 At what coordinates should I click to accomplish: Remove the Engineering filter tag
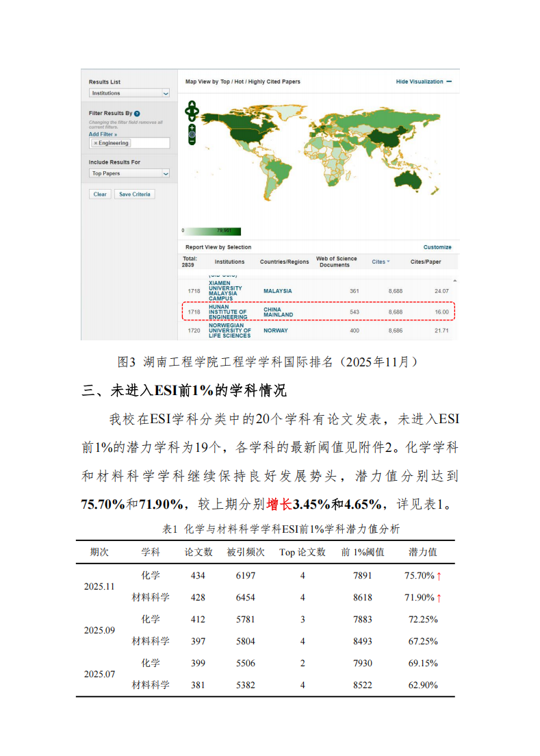(96, 143)
